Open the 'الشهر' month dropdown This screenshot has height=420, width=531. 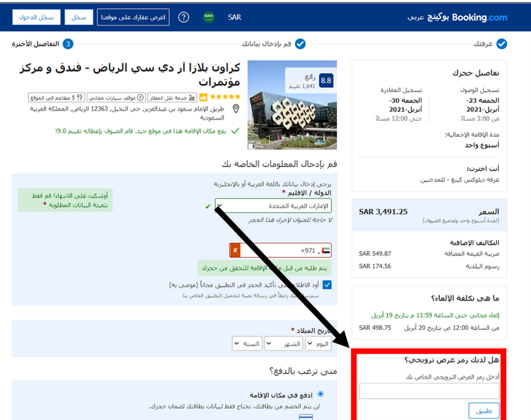[283, 344]
